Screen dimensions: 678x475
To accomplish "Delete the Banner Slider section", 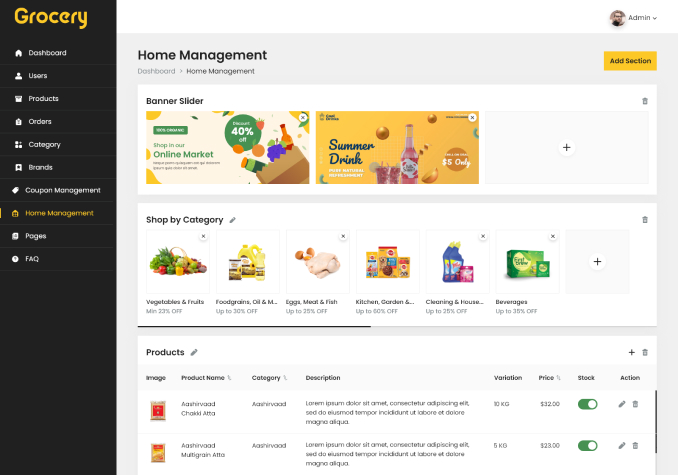I will tap(645, 101).
